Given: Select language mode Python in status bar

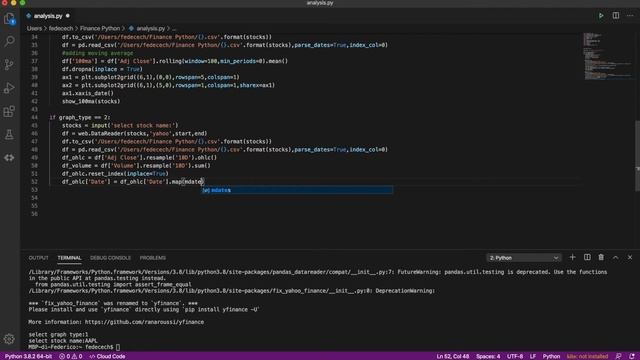Looking at the screenshot, I should (x=551, y=356).
